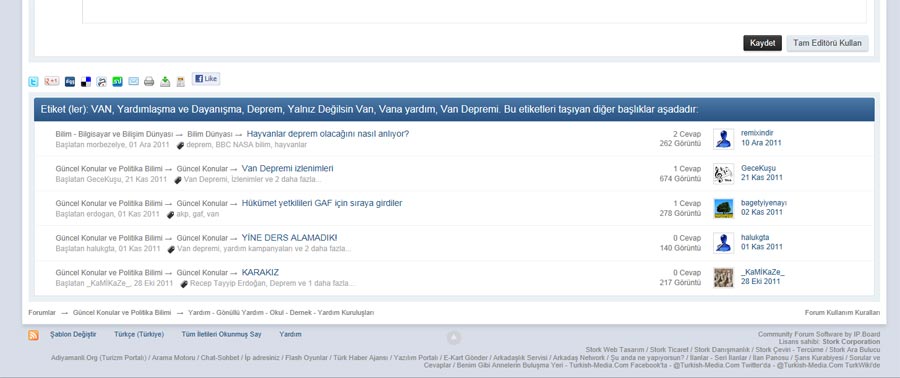Click '674 Görüntü' view count text

(x=680, y=178)
